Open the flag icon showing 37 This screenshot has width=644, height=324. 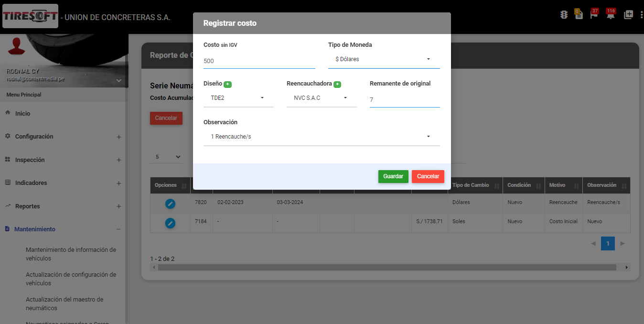coord(593,15)
